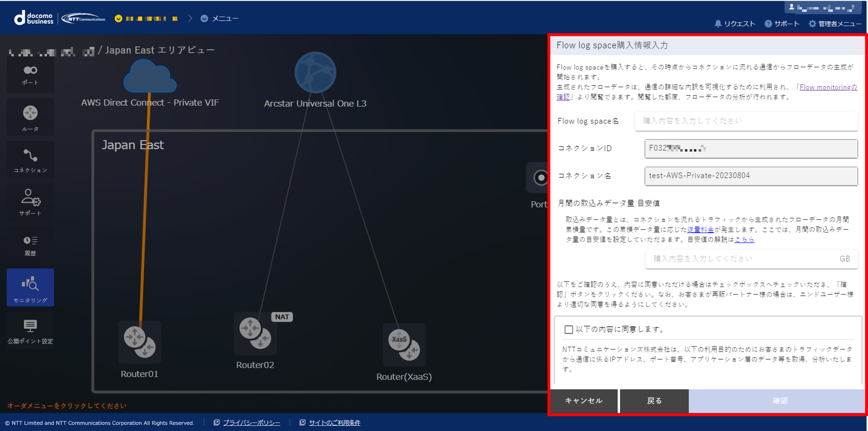
Task: Open the 履歴 history sidebar icon
Action: coord(30,245)
